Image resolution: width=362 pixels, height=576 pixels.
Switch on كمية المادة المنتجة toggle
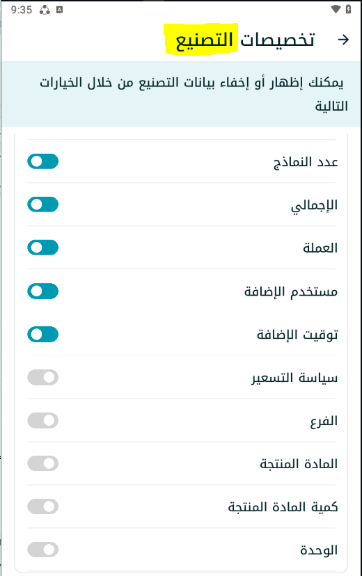43,507
